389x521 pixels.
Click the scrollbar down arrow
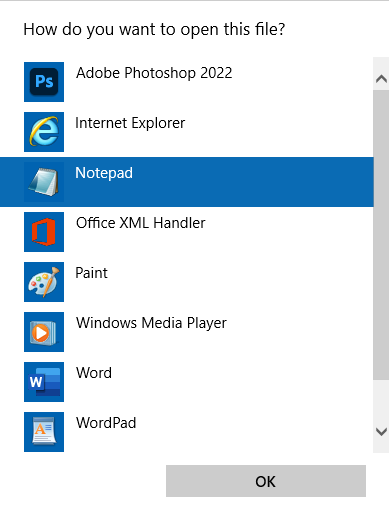[x=381, y=432]
